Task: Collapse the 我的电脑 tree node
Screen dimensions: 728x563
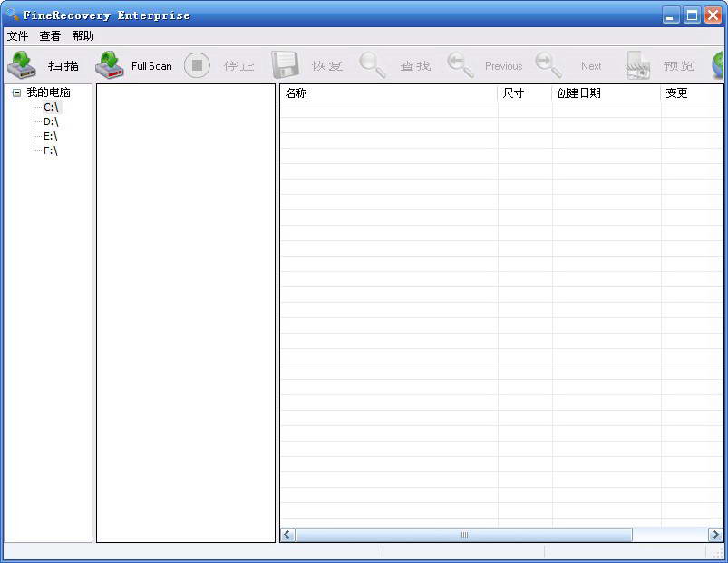Action: pyautogui.click(x=16, y=92)
